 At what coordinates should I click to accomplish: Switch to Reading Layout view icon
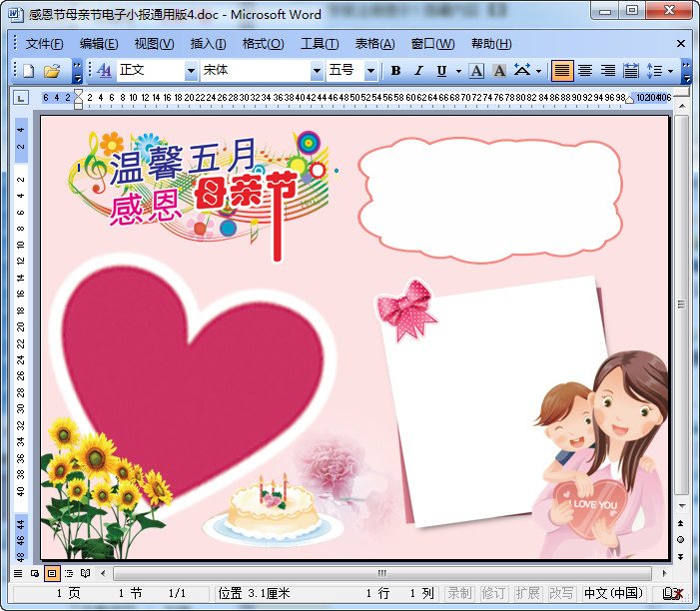coord(85,573)
